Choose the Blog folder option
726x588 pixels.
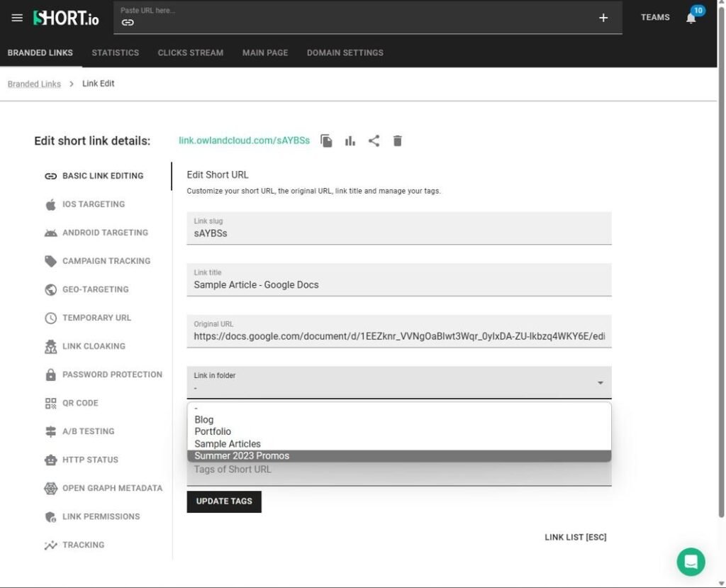[399, 420]
